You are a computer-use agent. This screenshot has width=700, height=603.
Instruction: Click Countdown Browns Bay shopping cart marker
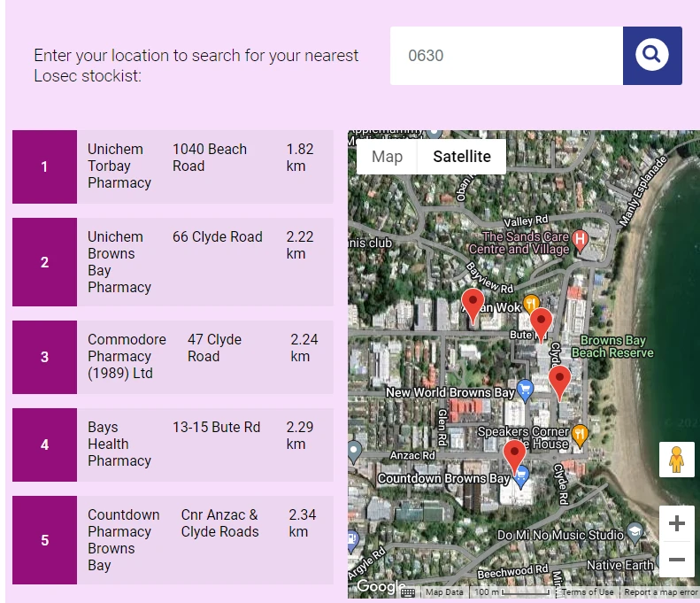(x=521, y=478)
